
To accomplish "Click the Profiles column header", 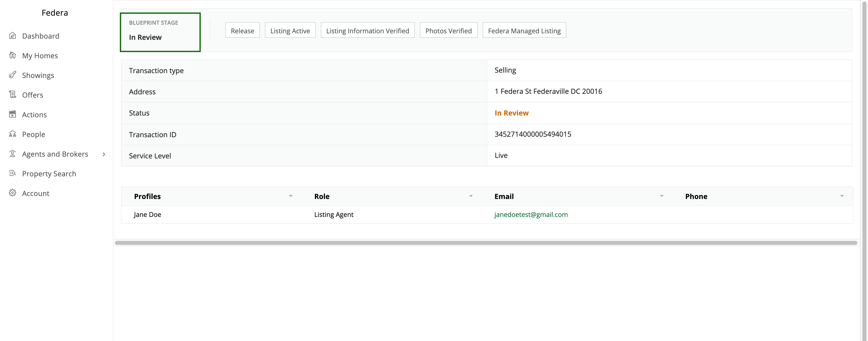I will point(147,196).
